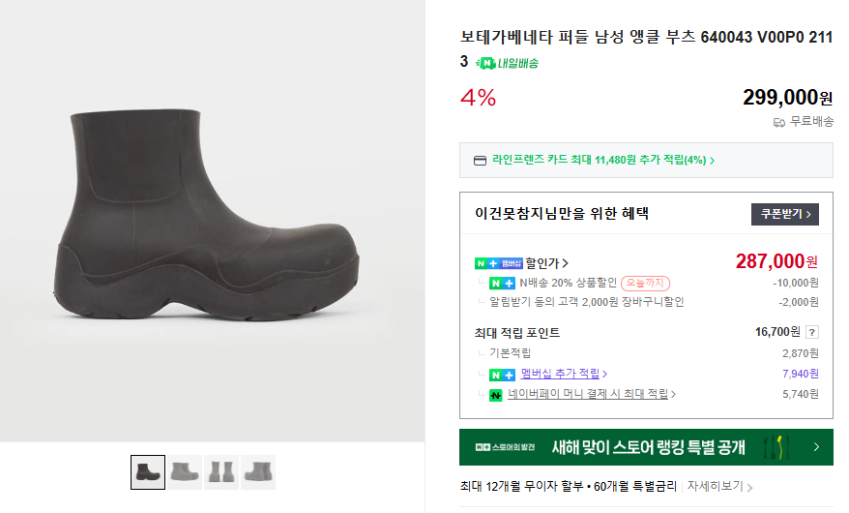Click the main boot product image
This screenshot has height=513, width=849.
click(213, 221)
